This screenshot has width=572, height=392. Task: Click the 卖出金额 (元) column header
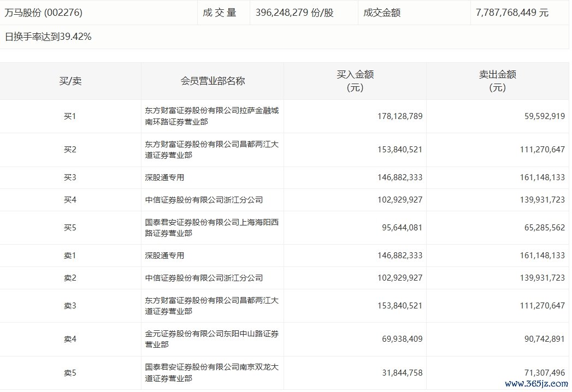tap(497, 81)
